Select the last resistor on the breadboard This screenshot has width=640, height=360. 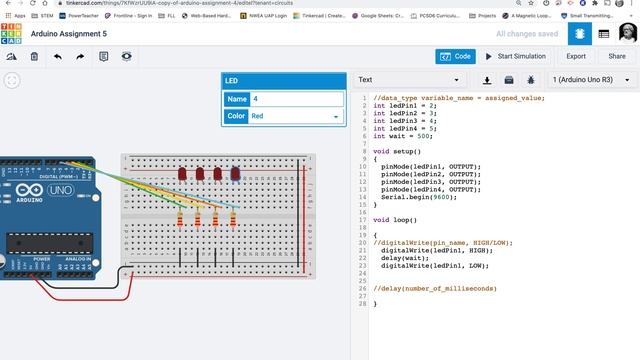(233, 220)
